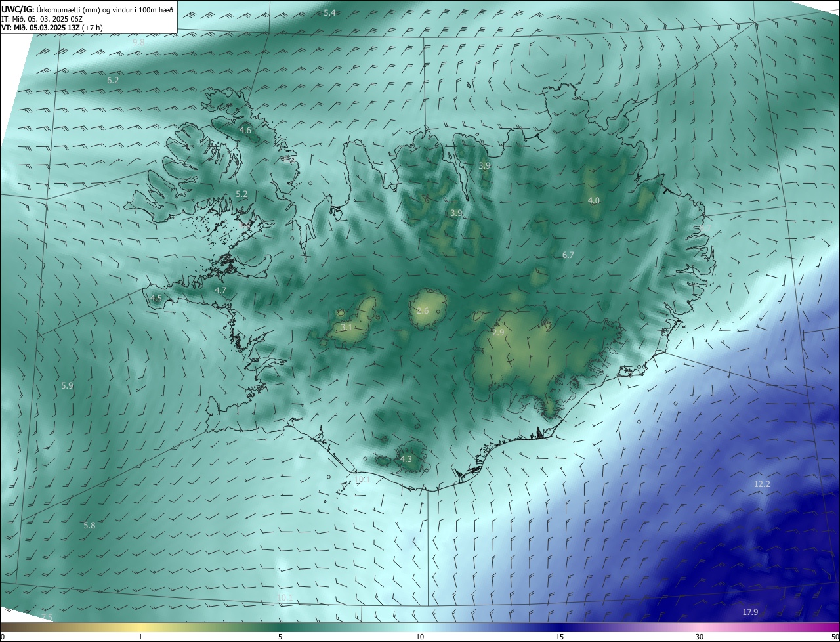Click the 4.0 value label

[594, 201]
